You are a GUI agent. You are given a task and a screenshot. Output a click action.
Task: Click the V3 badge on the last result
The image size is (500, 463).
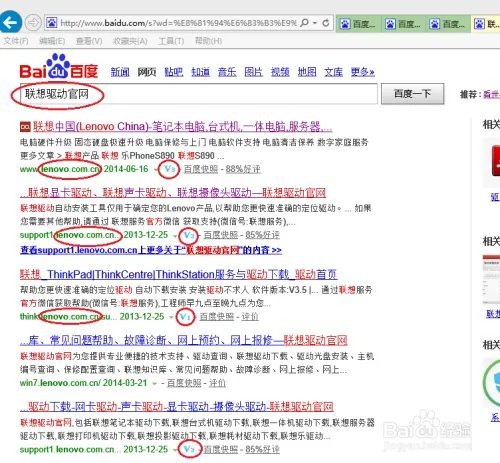[x=189, y=449]
